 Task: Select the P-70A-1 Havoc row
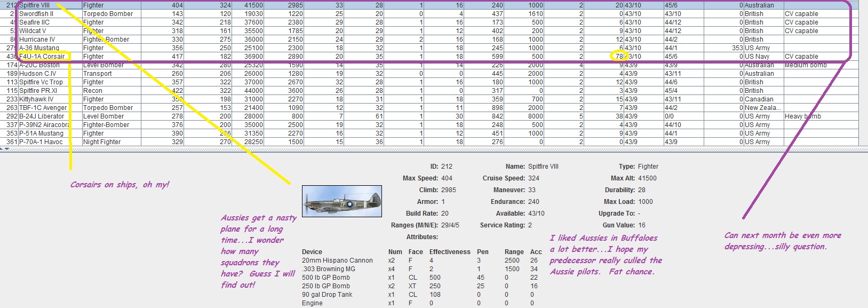(429, 141)
